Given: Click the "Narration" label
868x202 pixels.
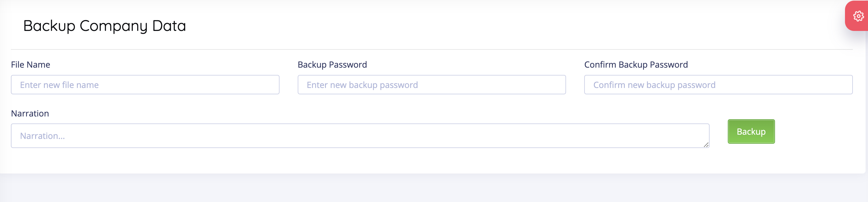Looking at the screenshot, I should (30, 113).
